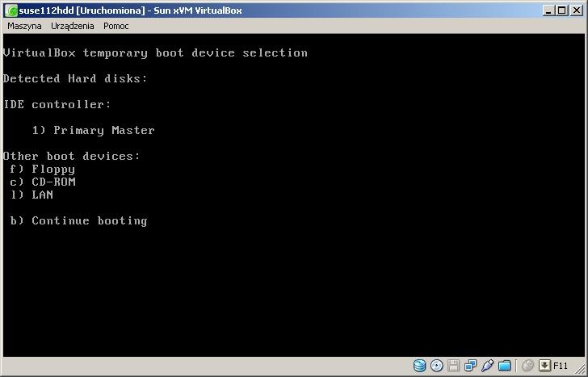Open the Urządzenia menu
The image size is (588, 377).
click(x=73, y=26)
